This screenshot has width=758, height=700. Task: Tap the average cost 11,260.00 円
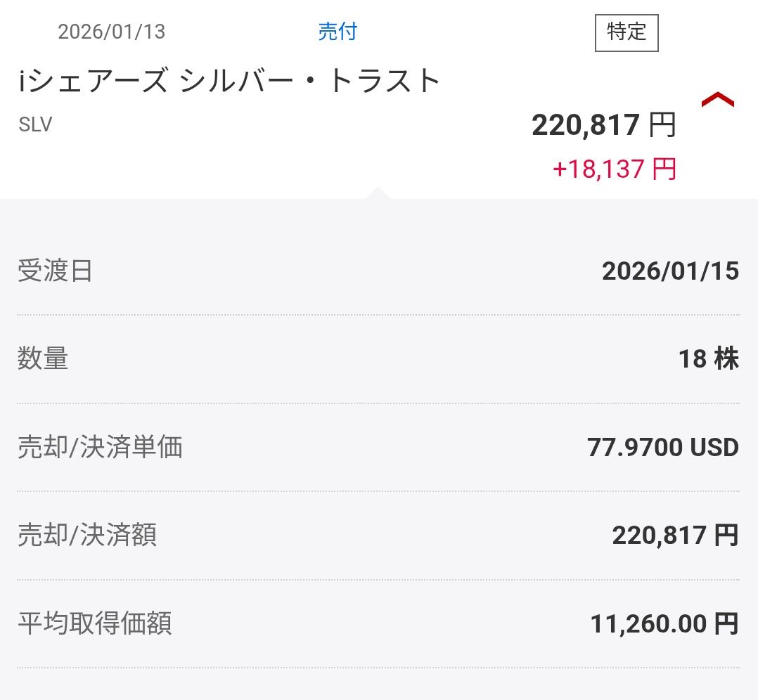664,623
